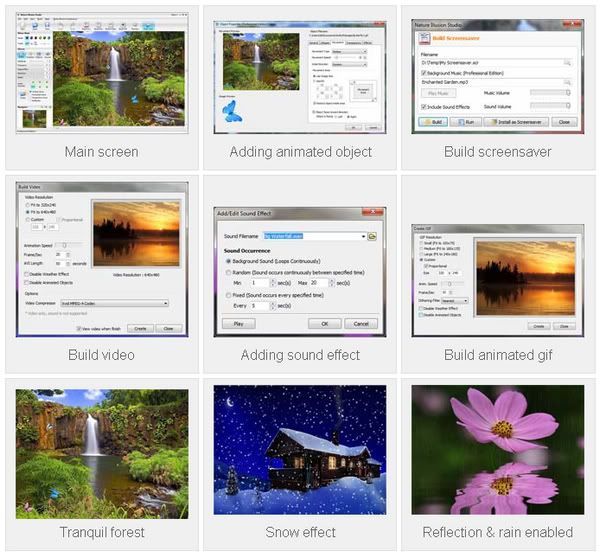Click the background thumbnail in Main screen's lower-left panel

tap(34, 119)
